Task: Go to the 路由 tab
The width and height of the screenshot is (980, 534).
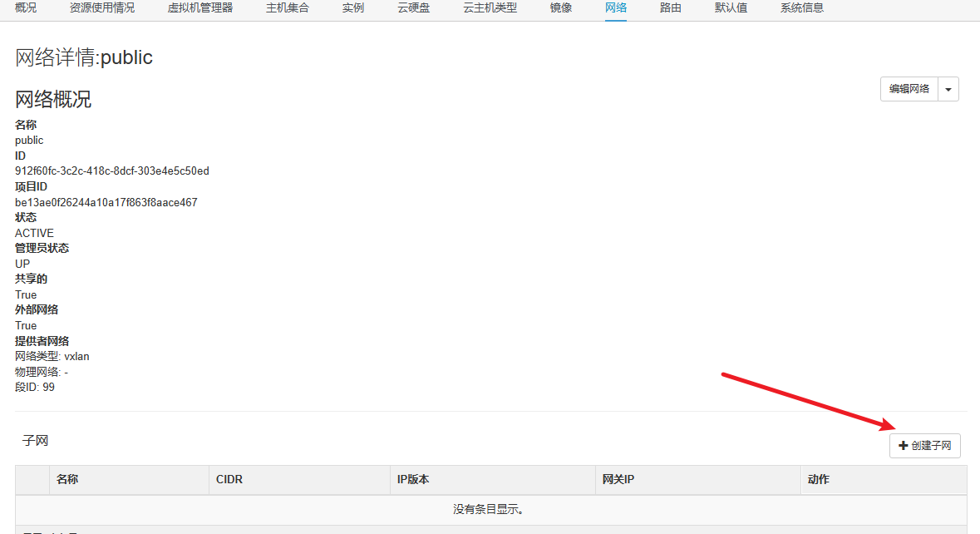Action: click(x=671, y=8)
